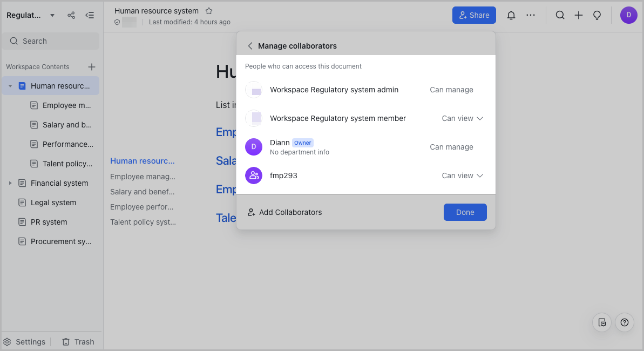Open the help question mark button
644x351 pixels.
[x=624, y=322]
